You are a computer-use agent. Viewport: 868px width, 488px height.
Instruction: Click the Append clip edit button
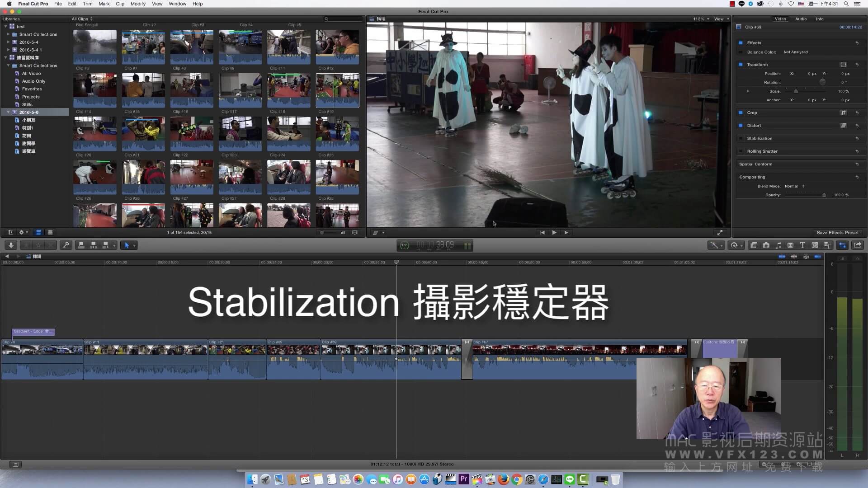(106, 245)
